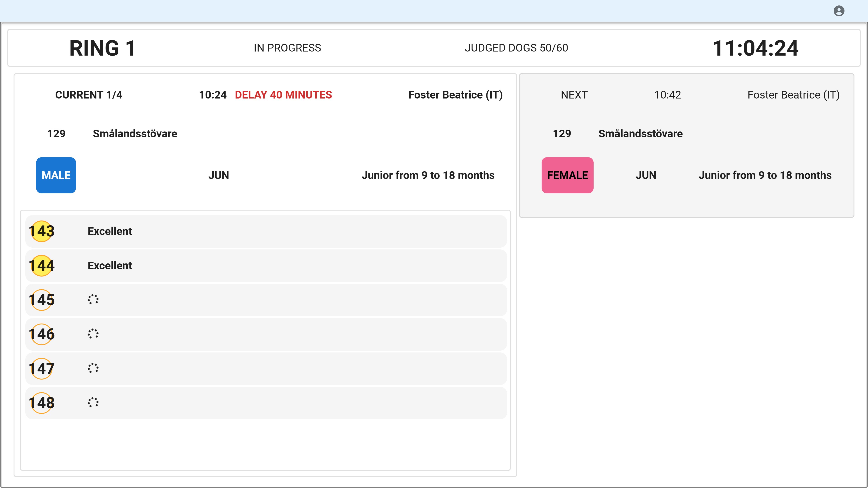Select catalog number badge 145

(42, 300)
